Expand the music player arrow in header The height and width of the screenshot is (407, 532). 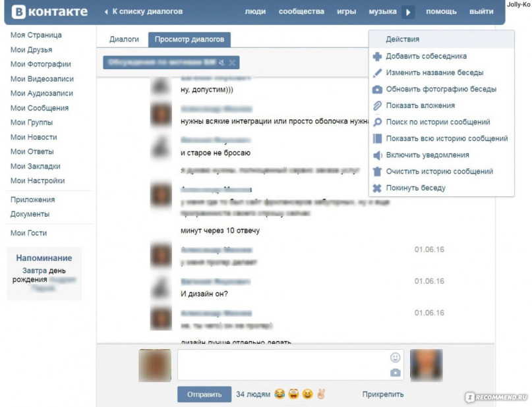point(408,13)
